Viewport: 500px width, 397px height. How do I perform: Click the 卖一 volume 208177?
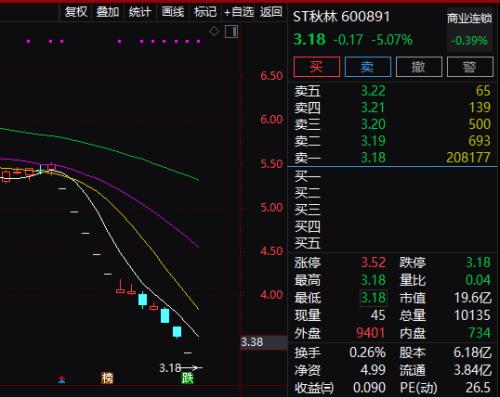click(468, 157)
